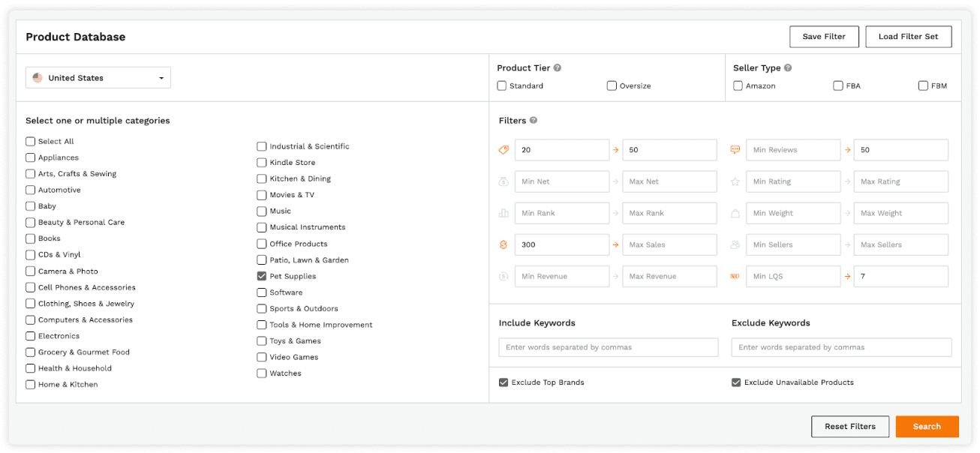Click the help icon beside Product Tier
The image size is (980, 453).
[558, 68]
